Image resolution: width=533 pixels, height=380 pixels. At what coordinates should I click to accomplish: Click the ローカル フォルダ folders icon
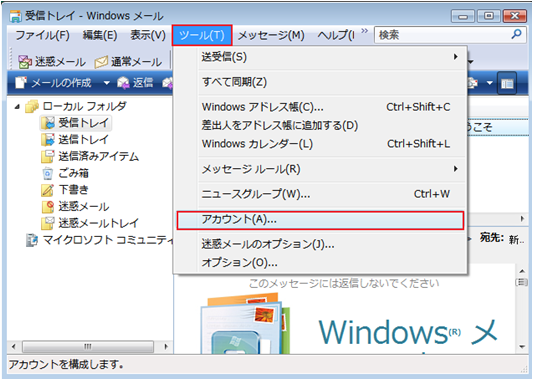[x=32, y=106]
